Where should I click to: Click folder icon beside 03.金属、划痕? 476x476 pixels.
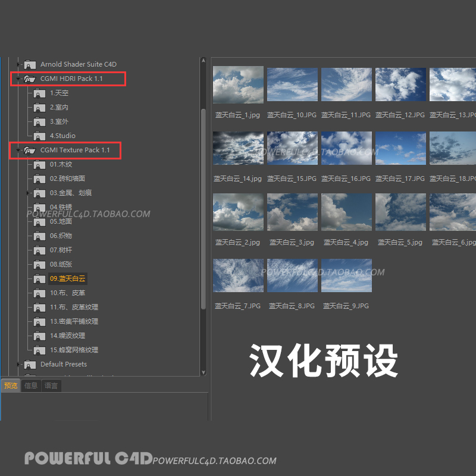click(x=39, y=193)
